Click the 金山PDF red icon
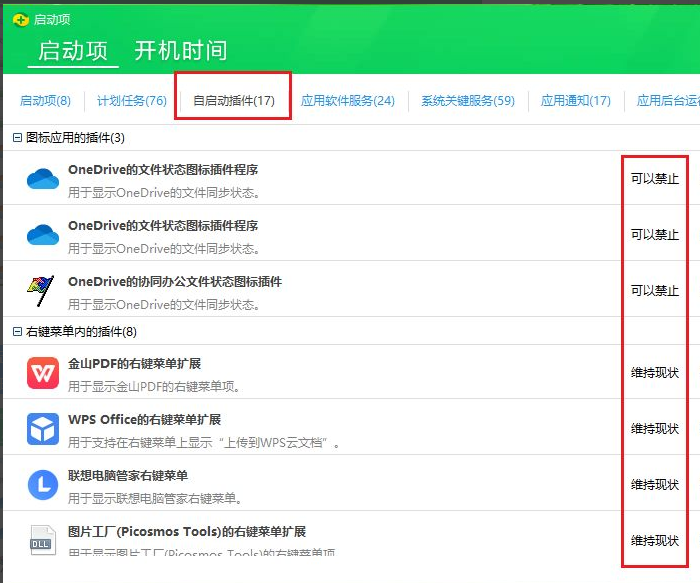The width and height of the screenshot is (700, 583). coord(43,374)
